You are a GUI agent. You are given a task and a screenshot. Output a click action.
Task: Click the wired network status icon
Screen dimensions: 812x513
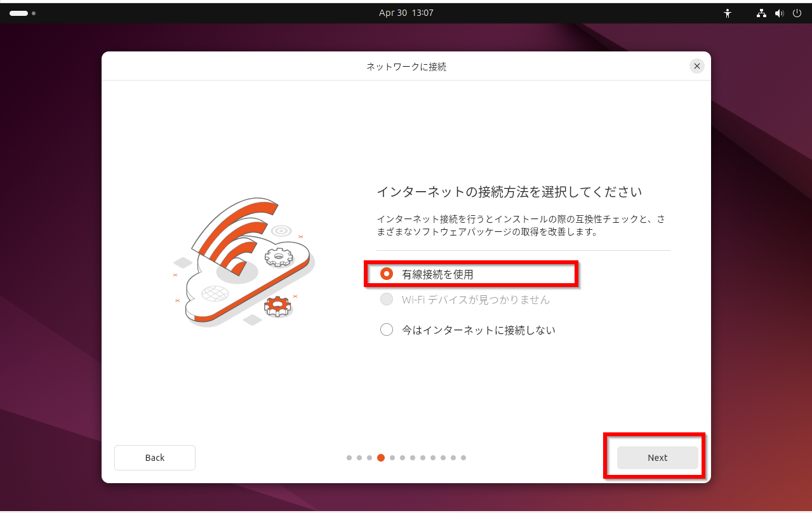[762, 13]
